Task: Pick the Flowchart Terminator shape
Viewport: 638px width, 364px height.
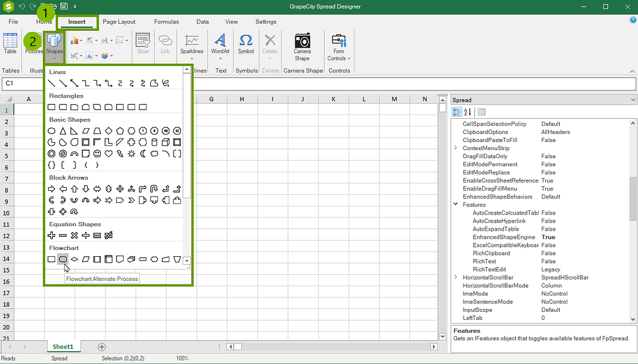Action: tap(143, 259)
